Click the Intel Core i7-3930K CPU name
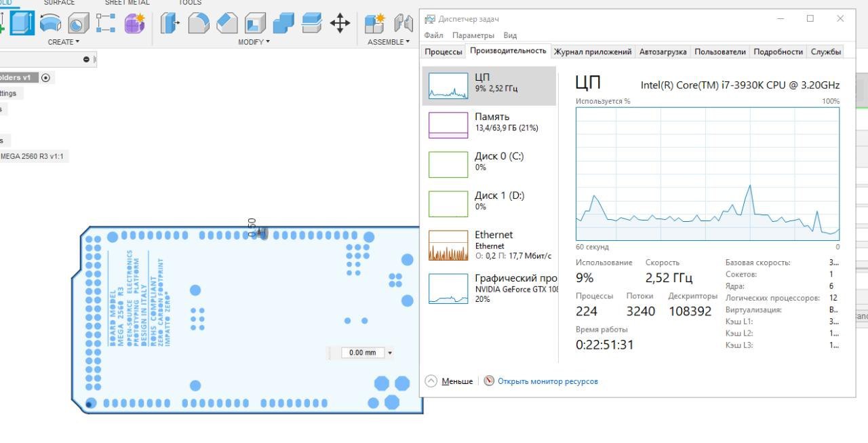 coord(740,85)
